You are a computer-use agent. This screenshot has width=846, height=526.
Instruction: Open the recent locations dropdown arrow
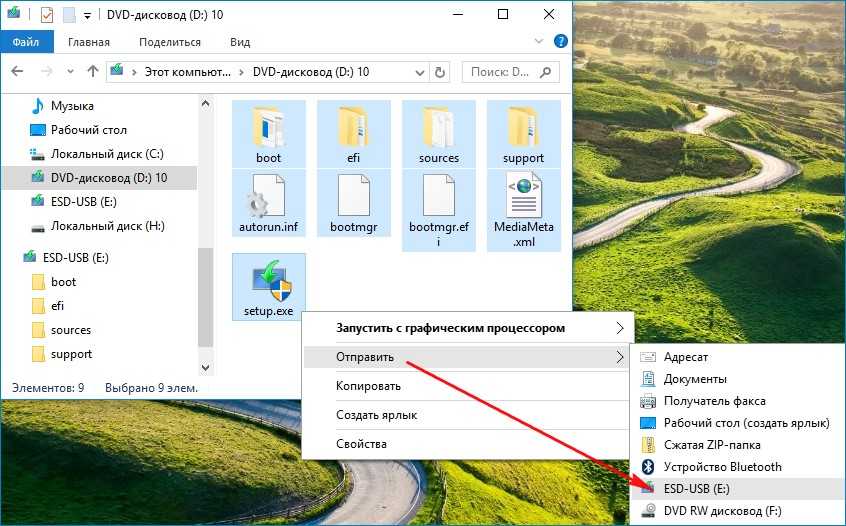point(69,72)
